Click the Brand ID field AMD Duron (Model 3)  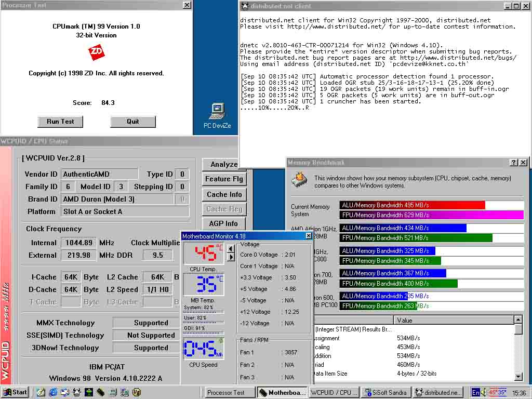tap(117, 199)
